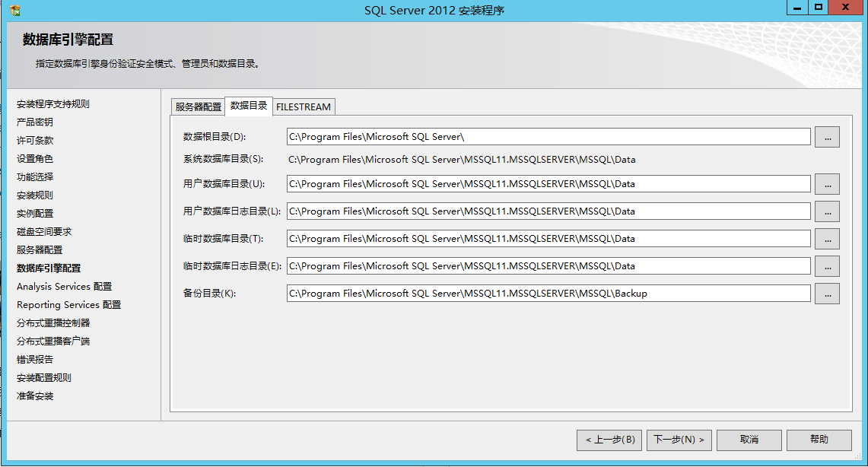
Task: Browse for the user database log directory
Action: [x=827, y=211]
